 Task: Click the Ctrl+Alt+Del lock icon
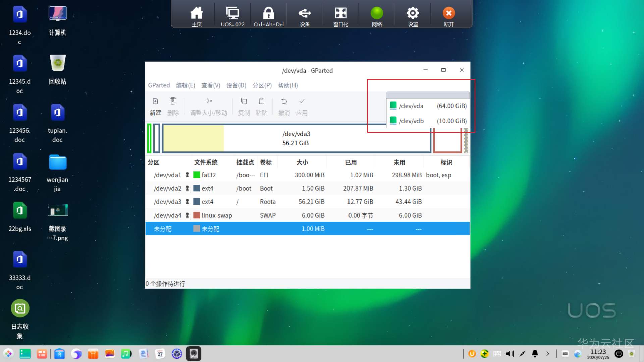268,13
